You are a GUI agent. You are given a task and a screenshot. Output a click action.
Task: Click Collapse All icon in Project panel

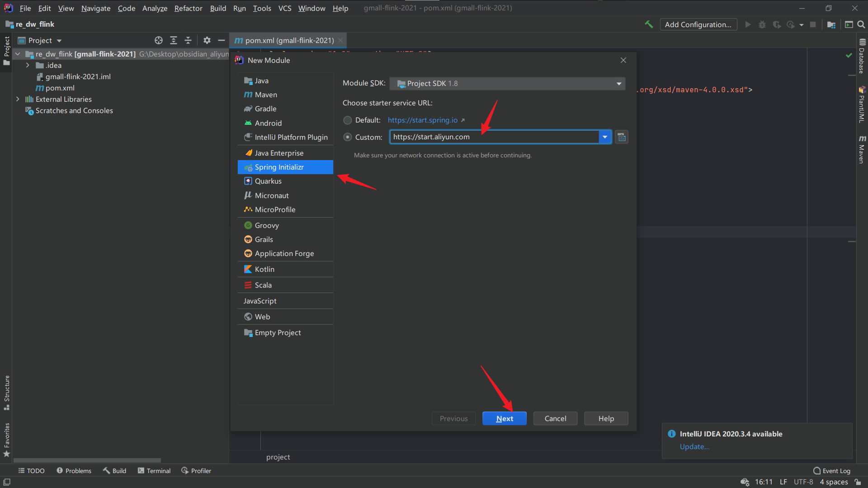(188, 40)
